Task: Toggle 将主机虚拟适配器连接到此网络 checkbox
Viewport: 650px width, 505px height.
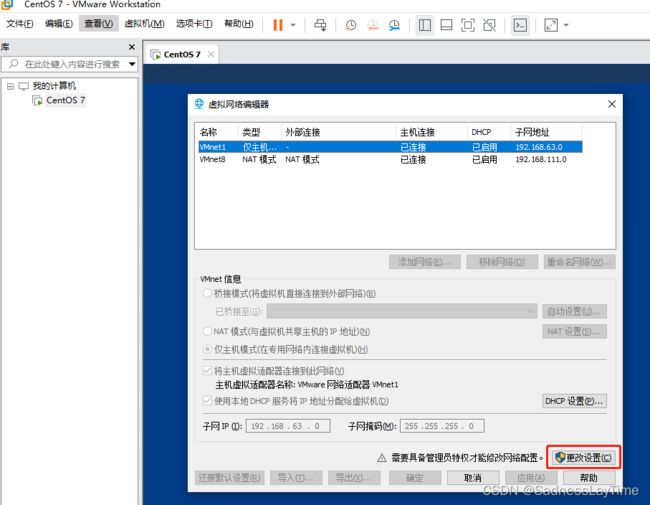Action: coord(207,370)
